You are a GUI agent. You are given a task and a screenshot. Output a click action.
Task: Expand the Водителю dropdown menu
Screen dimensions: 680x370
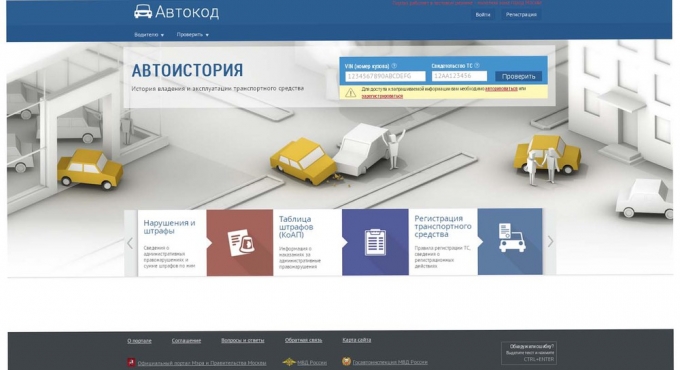pos(149,35)
